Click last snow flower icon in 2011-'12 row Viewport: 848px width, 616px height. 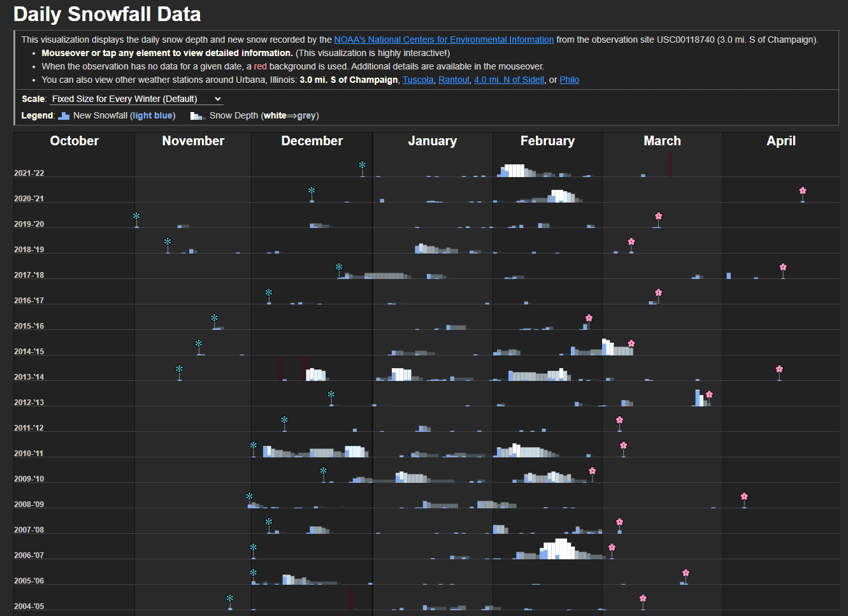(619, 420)
